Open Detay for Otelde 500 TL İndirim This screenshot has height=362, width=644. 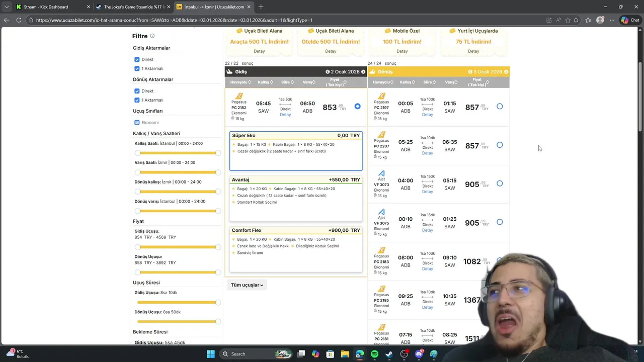[x=331, y=51]
